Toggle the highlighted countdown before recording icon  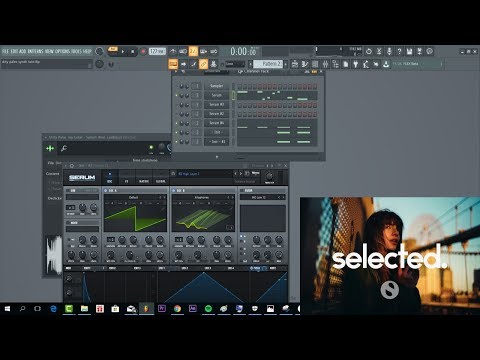(193, 51)
